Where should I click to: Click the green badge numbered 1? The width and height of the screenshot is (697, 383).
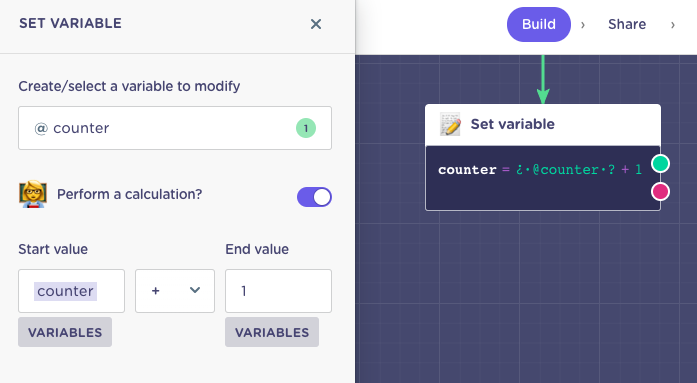306,128
